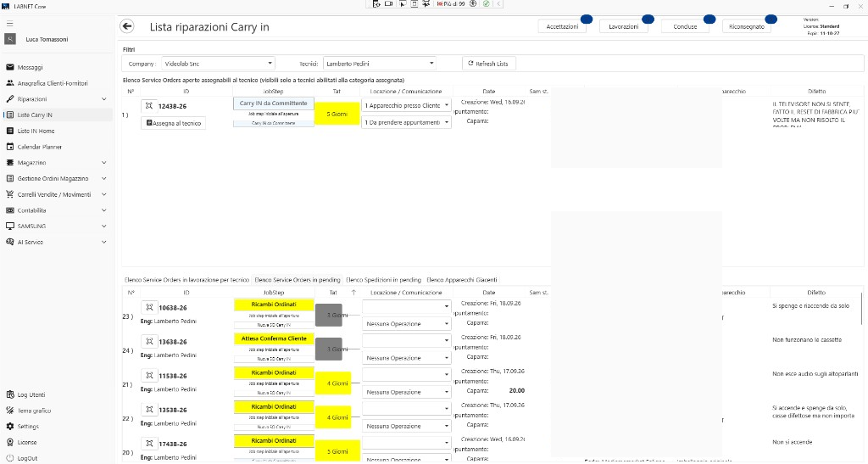Open details icon for order 17438-26

149,444
